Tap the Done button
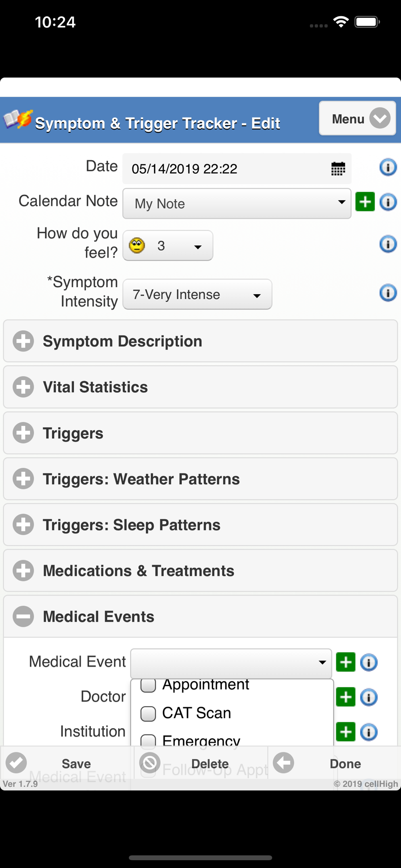Screen dimensions: 401x868 point(335,763)
